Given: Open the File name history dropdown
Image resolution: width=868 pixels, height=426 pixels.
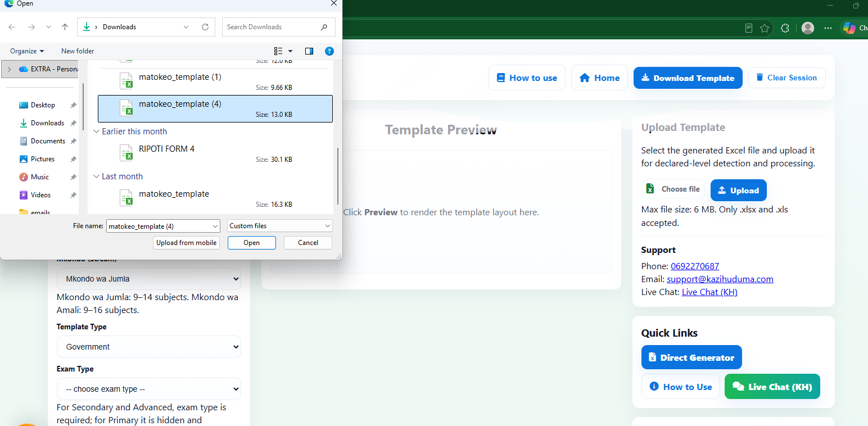Looking at the screenshot, I should (x=215, y=226).
